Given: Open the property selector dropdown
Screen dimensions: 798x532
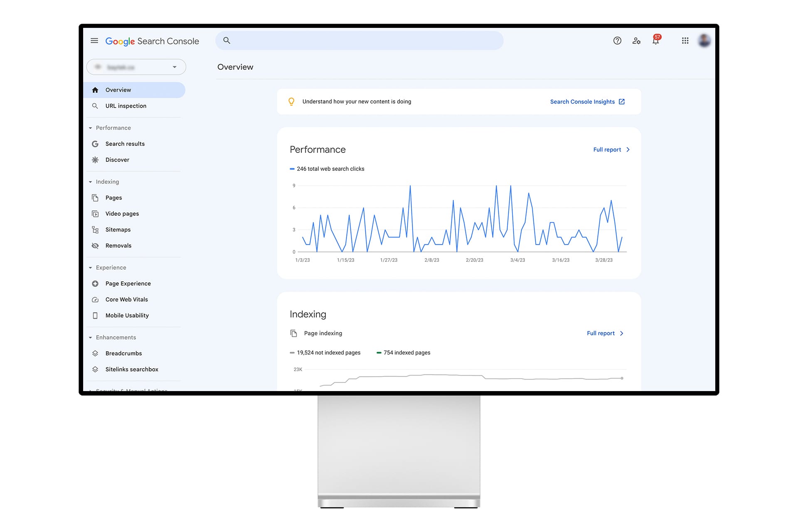Looking at the screenshot, I should click(x=136, y=67).
